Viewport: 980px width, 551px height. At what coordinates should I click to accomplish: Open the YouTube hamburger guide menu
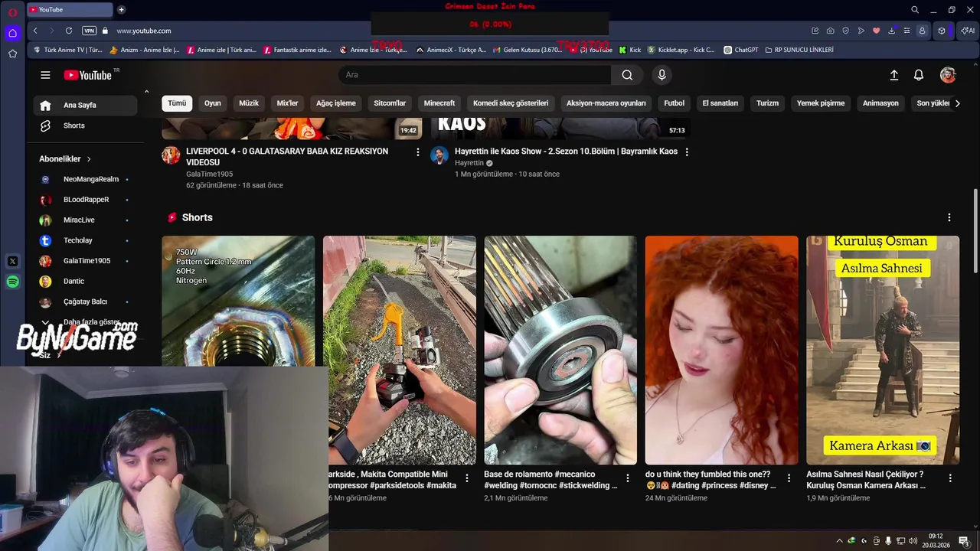point(45,75)
